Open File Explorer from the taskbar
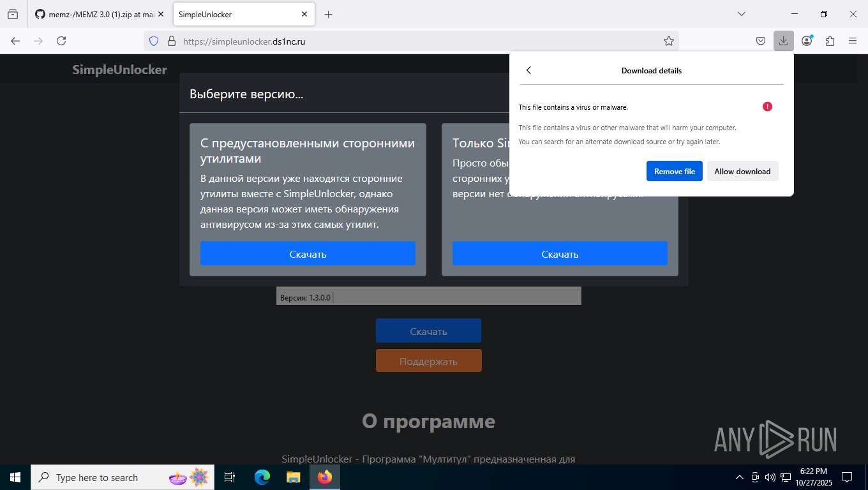This screenshot has height=490, width=868. click(293, 477)
